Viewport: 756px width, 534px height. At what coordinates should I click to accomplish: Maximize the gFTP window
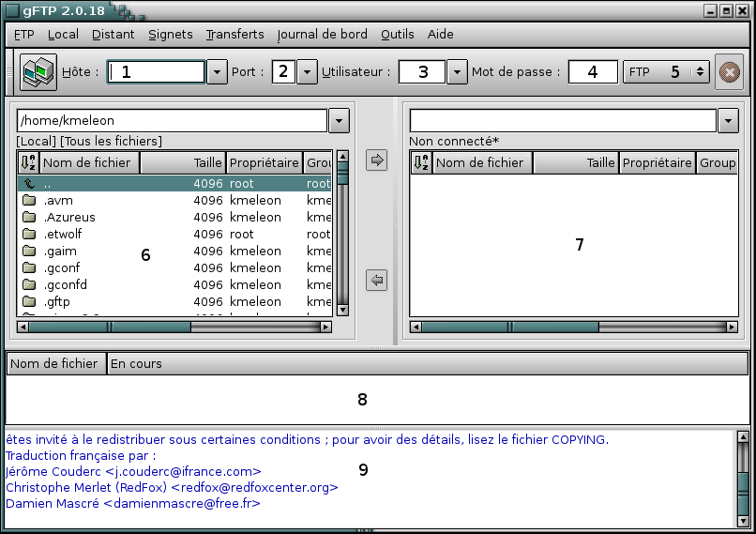[726, 10]
